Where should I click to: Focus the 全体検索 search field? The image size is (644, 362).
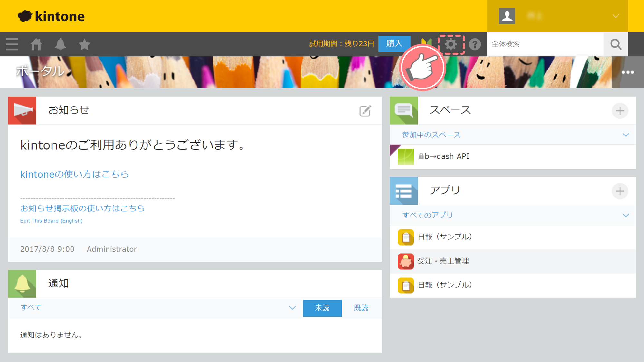pos(545,44)
